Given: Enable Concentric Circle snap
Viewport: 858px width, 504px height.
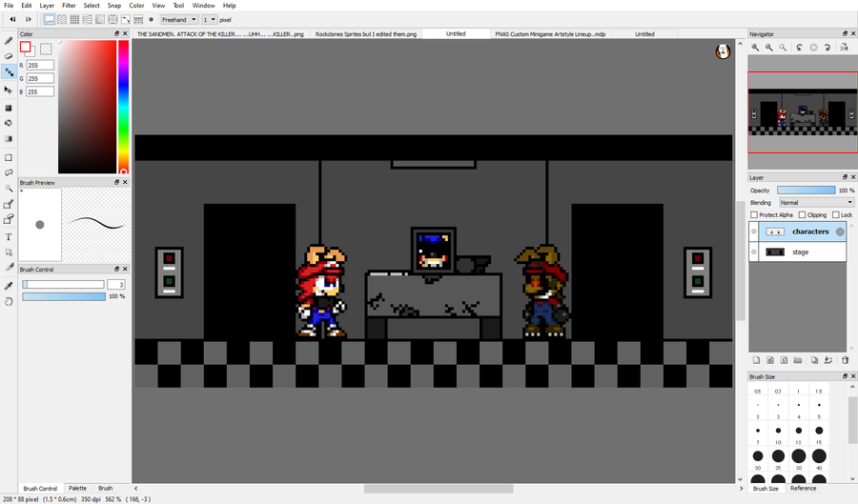Looking at the screenshot, I should coord(112,20).
